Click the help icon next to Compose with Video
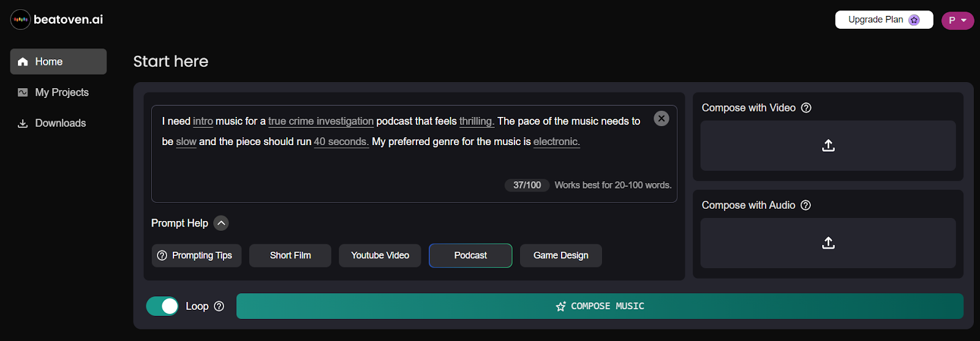This screenshot has width=980, height=341. [x=807, y=108]
